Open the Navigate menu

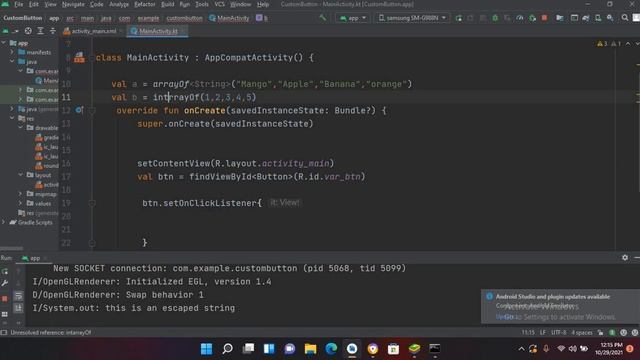click(x=73, y=4)
